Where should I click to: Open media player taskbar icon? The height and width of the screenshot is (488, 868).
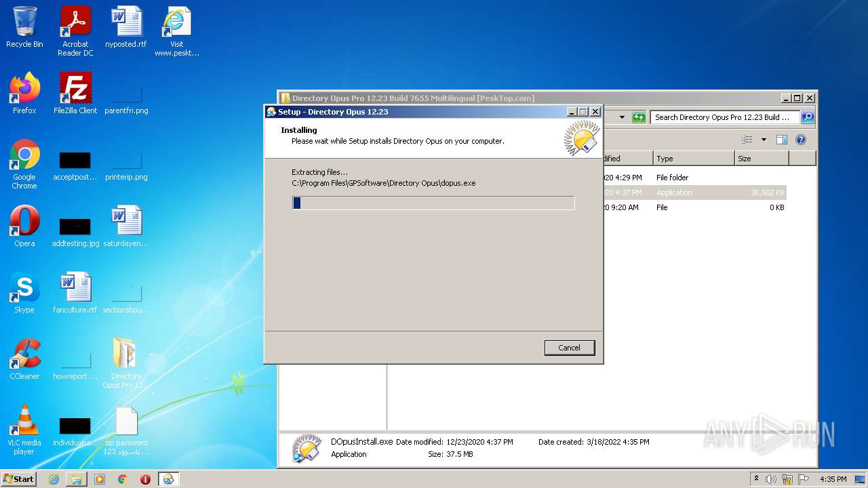click(x=100, y=479)
